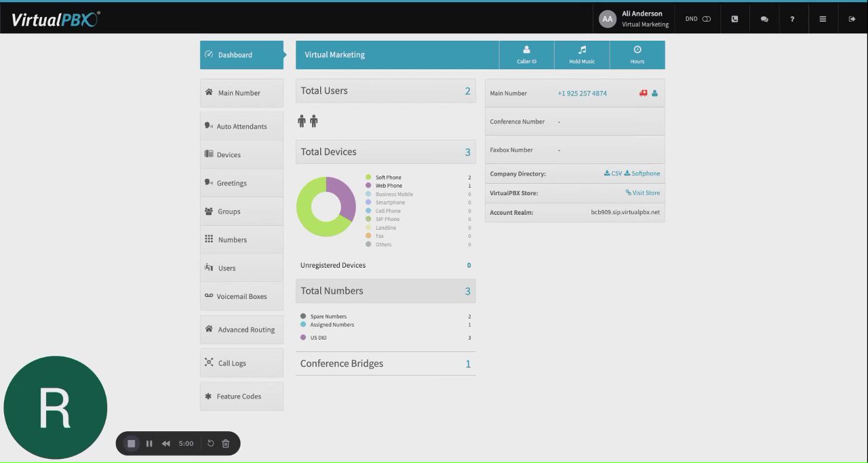Open Feature Codes section
868x463 pixels.
[241, 396]
